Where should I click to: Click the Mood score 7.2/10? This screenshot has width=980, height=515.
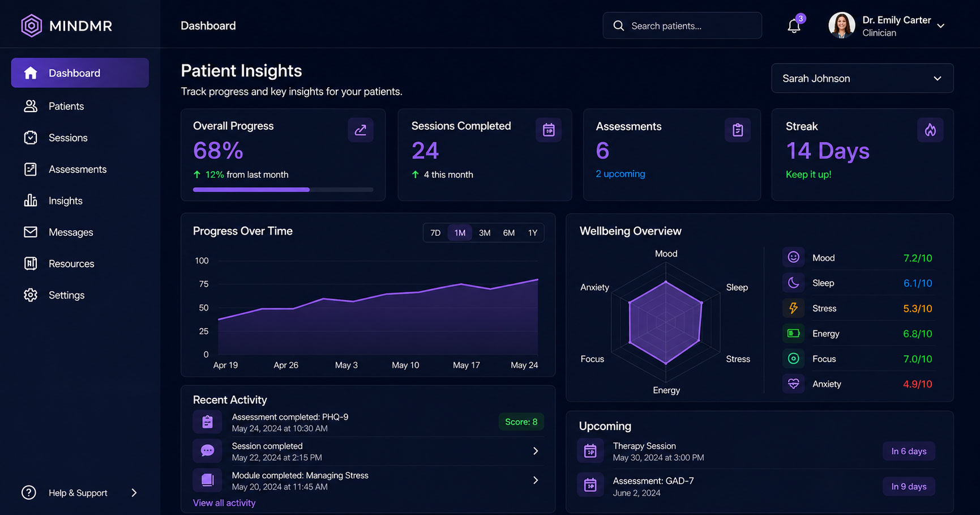pos(917,258)
